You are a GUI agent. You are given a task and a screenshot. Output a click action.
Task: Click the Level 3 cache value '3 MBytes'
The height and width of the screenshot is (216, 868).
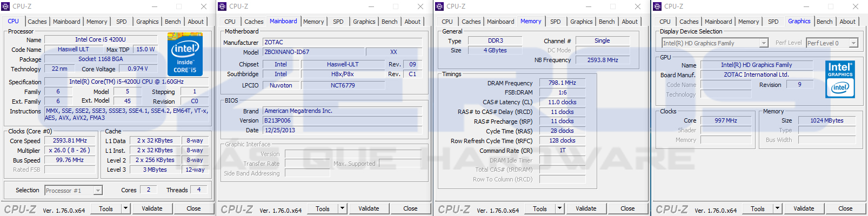(155, 170)
